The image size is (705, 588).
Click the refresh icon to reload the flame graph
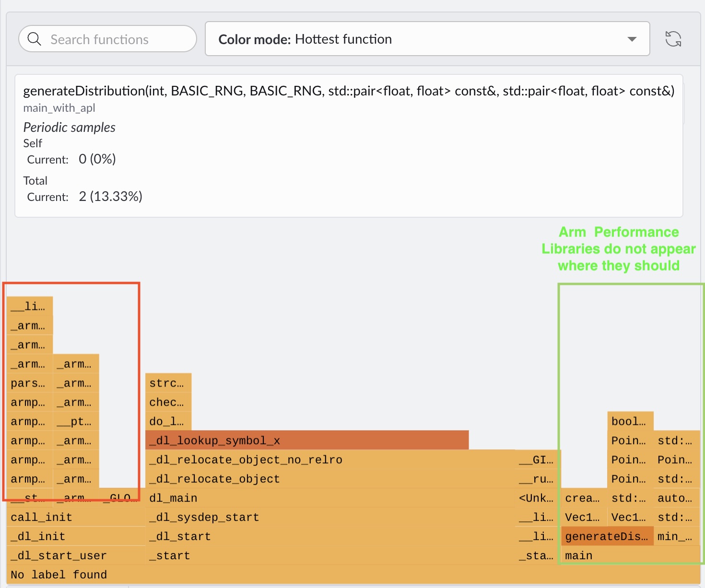tap(674, 39)
